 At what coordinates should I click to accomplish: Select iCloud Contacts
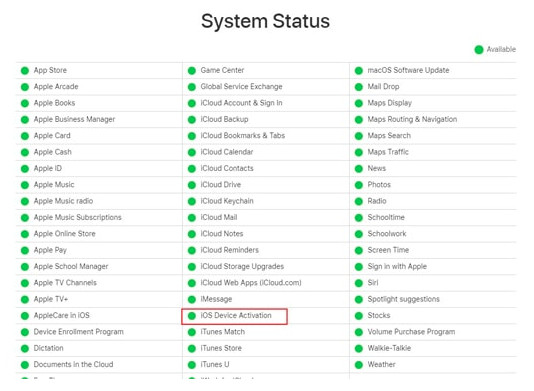point(227,168)
